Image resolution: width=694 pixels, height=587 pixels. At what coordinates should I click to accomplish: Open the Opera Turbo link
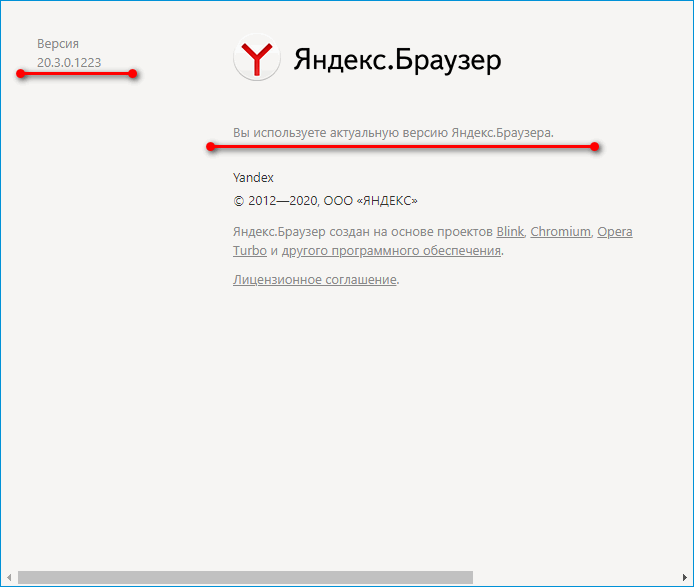pos(615,232)
